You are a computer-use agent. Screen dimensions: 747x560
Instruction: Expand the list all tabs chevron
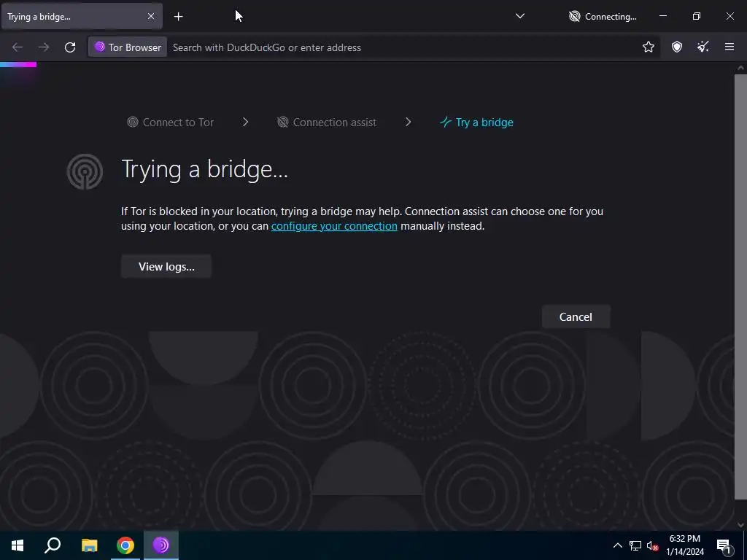tap(519, 16)
